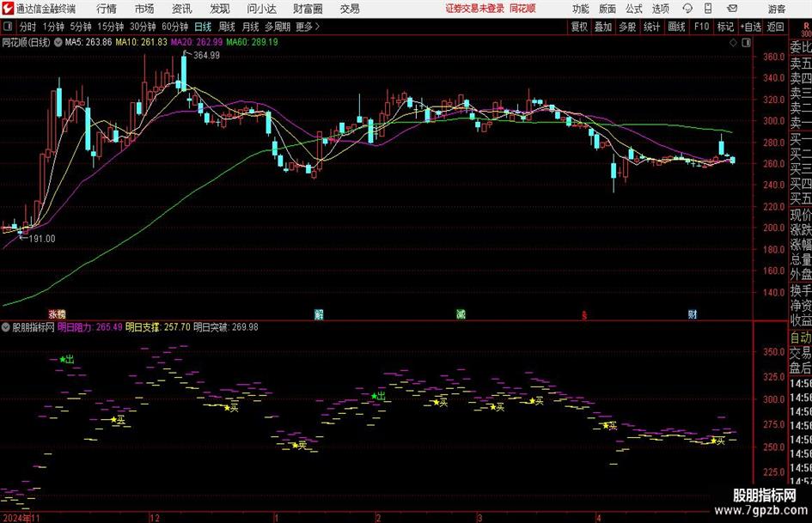This screenshot has width=812, height=523.
Task: Click the R 300 badge at top right
Action: pos(806,29)
